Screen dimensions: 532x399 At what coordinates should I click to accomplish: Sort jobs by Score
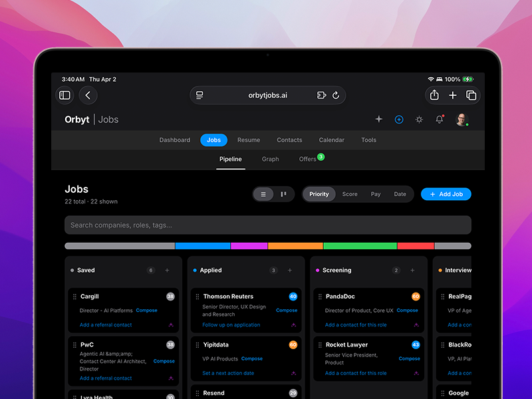coord(350,194)
